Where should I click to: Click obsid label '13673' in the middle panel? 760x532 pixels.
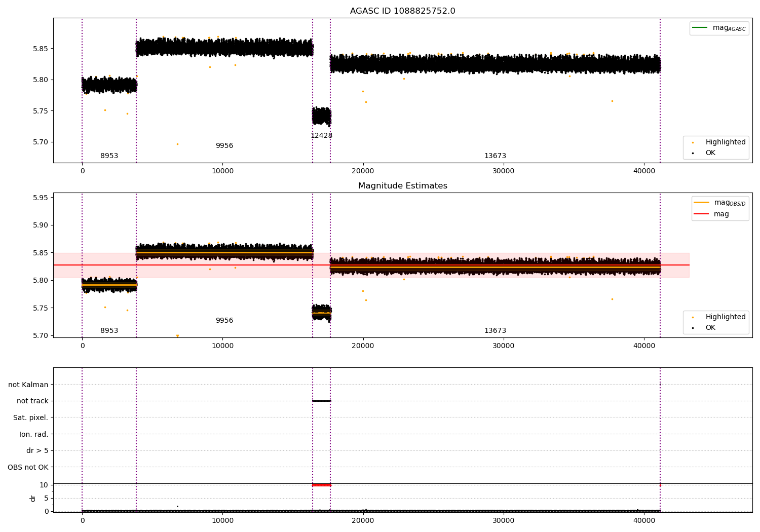(x=495, y=330)
